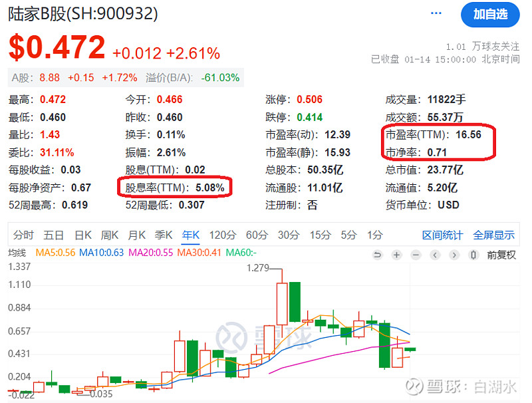Click the 溢价(B/A) value -61.03%
532x403 pixels.
coord(220,78)
